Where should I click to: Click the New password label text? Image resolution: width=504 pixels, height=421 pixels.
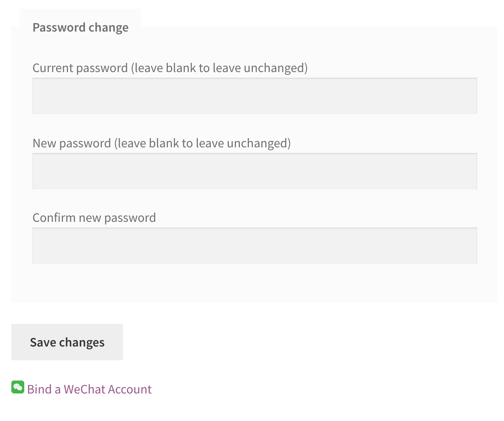tap(72, 143)
